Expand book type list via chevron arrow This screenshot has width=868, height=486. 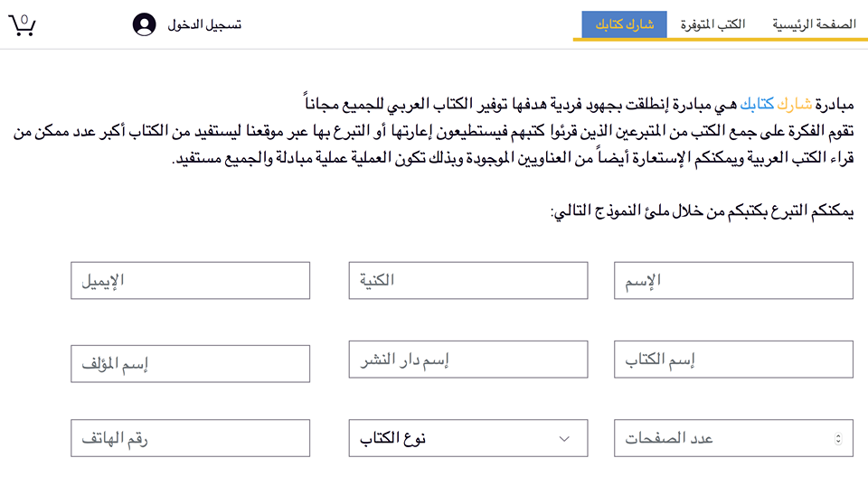click(565, 439)
